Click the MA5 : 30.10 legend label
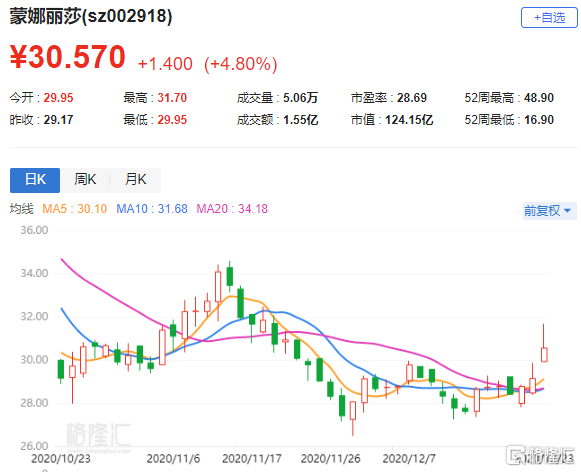 coord(74,209)
